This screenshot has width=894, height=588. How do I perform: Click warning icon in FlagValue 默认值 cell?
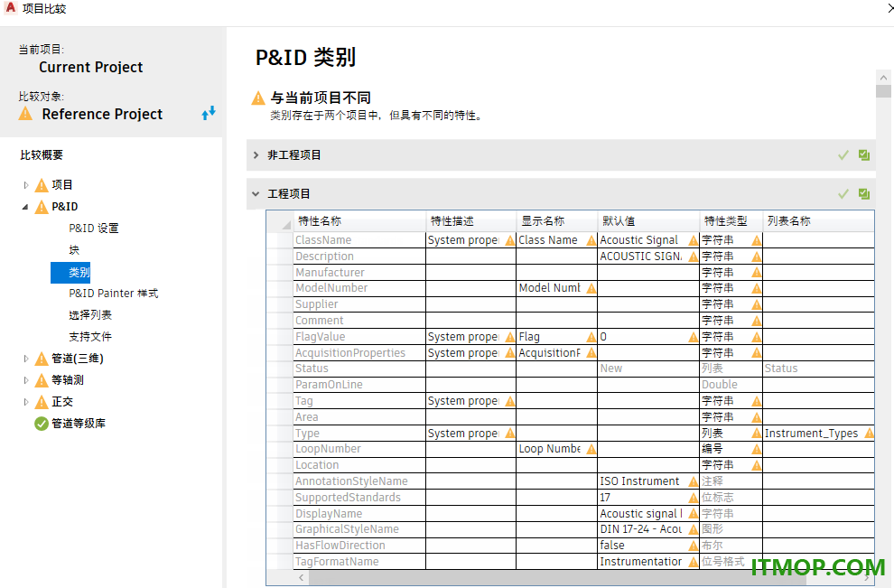coord(693,337)
